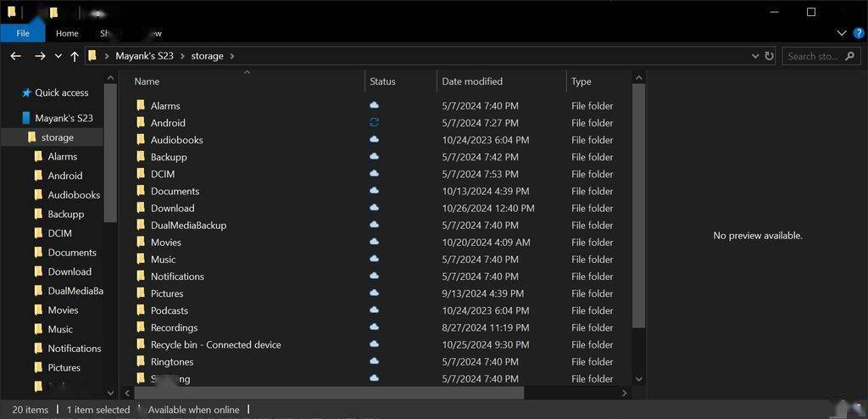The image size is (868, 419).
Task: Click the Back navigation arrow
Action: (15, 56)
